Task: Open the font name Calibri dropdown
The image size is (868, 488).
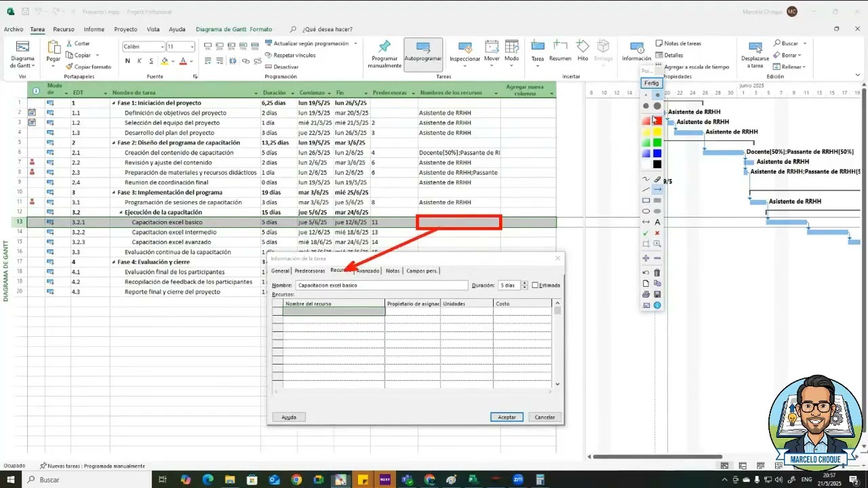Action: click(162, 47)
